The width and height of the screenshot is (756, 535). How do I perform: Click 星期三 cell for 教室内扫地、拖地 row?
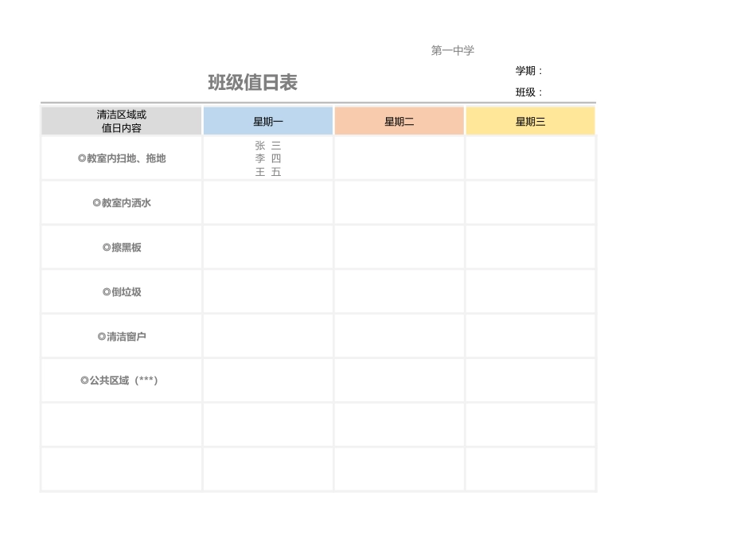click(x=530, y=158)
